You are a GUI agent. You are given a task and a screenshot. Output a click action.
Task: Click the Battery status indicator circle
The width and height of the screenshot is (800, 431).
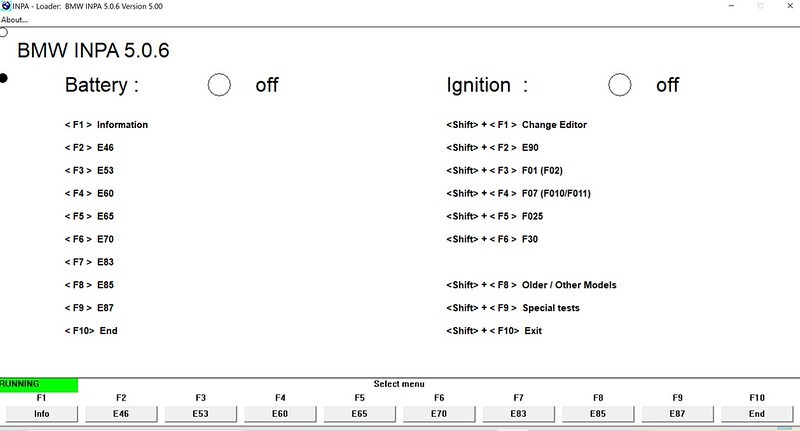tap(219, 85)
